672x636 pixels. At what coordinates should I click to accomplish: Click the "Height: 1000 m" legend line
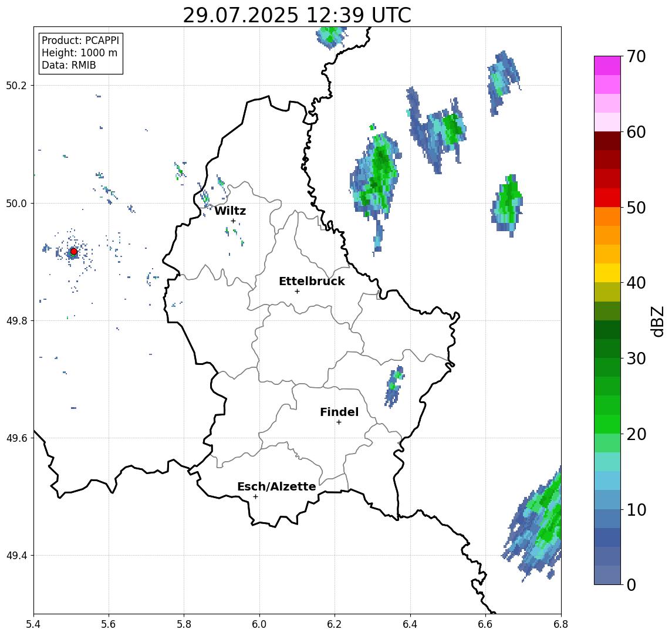click(x=79, y=53)
